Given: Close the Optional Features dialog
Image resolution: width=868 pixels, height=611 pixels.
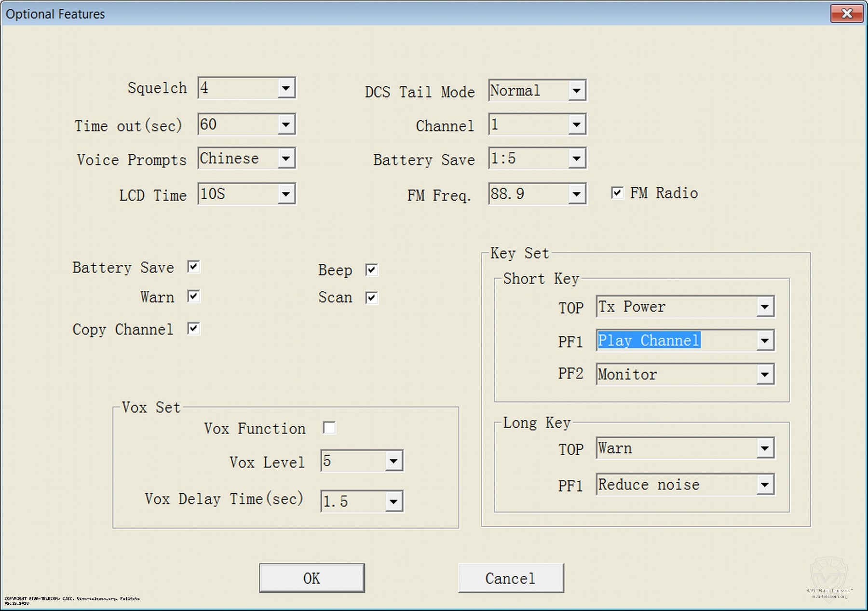Looking at the screenshot, I should [846, 14].
